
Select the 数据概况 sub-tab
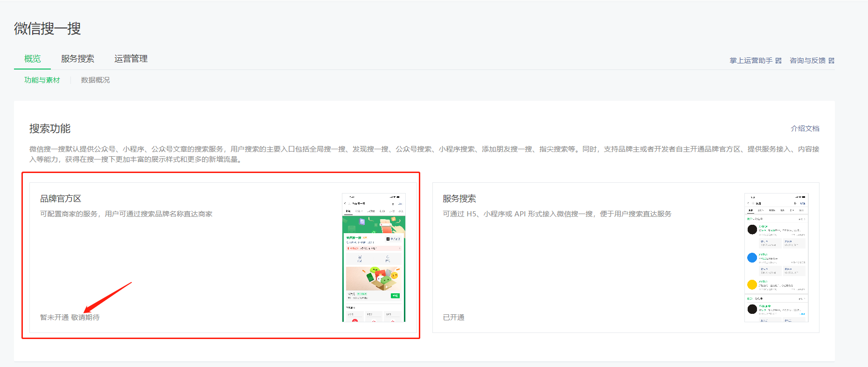point(95,80)
